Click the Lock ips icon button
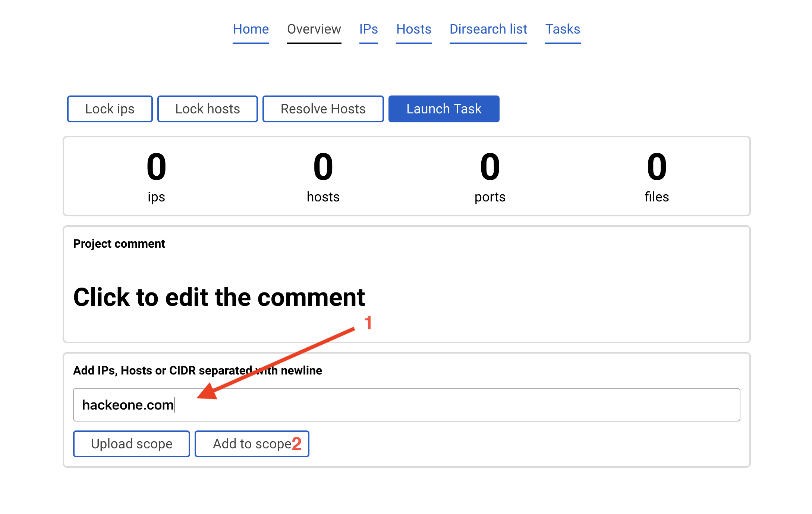 [x=108, y=109]
